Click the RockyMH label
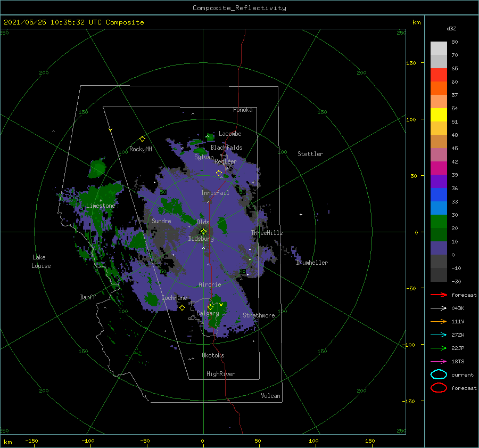 tap(141, 149)
